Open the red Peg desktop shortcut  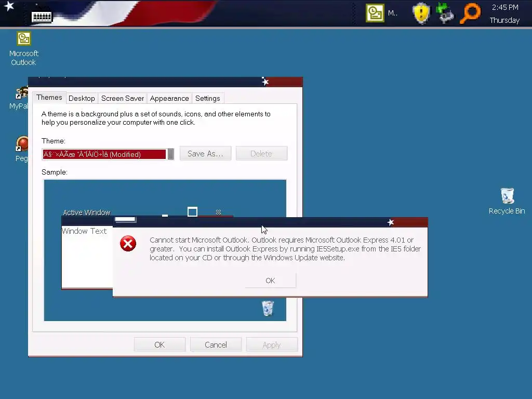[x=21, y=149]
